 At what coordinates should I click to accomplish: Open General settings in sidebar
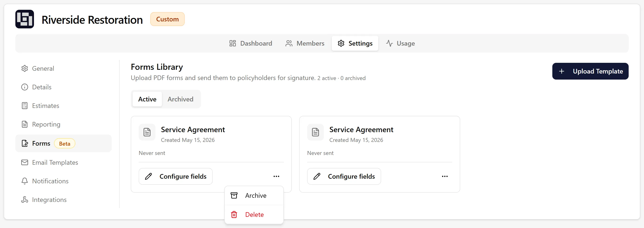[x=64, y=68]
